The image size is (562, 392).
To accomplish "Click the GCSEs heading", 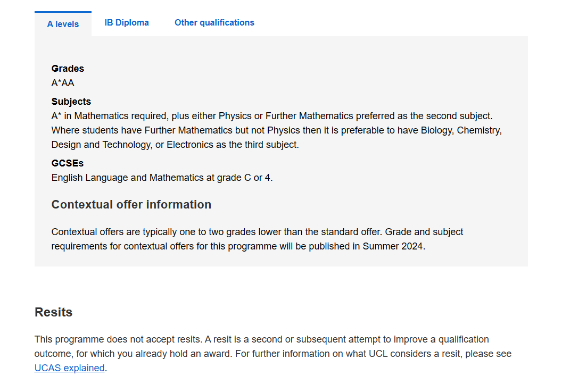I will tap(68, 163).
